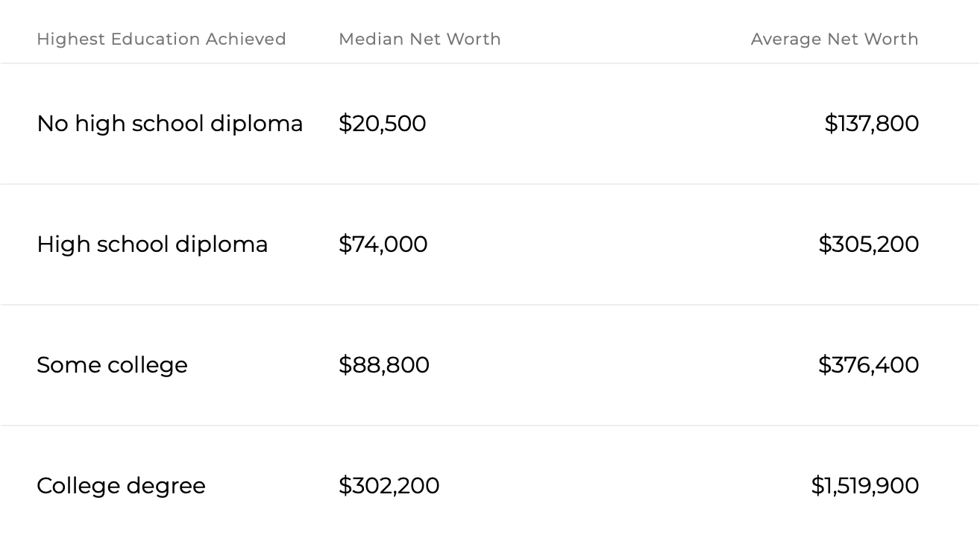The width and height of the screenshot is (980, 550).
Task: Click the $305,200 average value
Action: coord(868,244)
